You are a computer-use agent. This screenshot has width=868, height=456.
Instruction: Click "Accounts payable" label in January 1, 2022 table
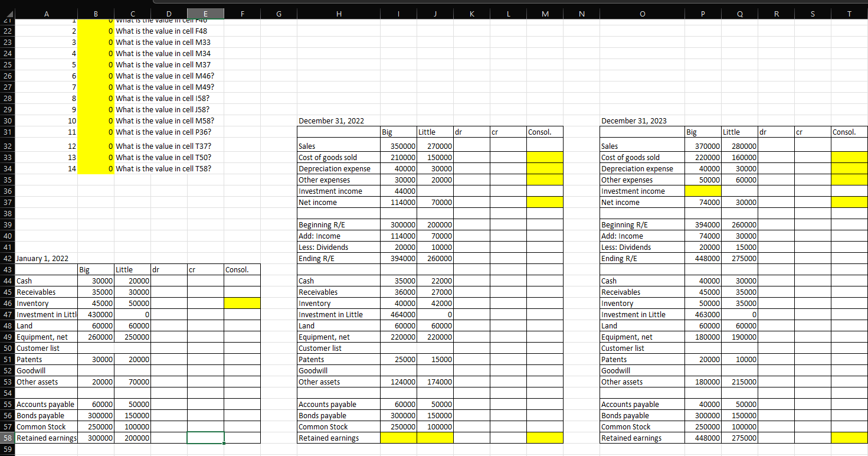(45, 404)
